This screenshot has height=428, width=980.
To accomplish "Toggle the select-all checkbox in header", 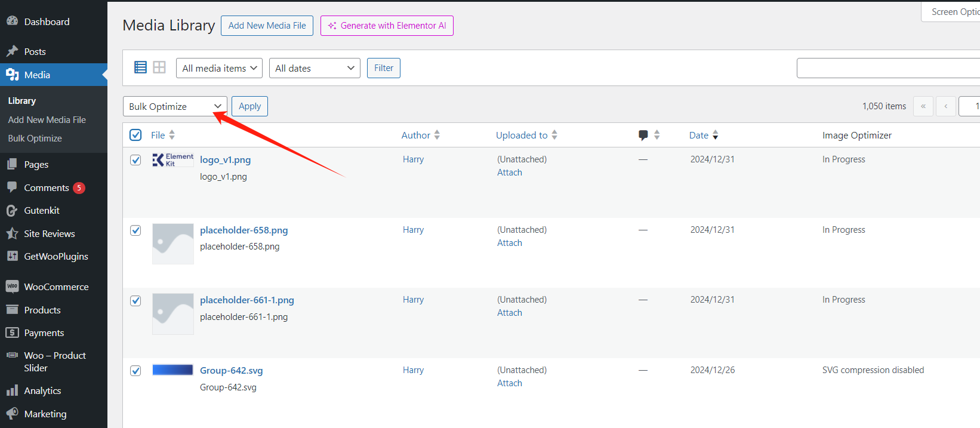I will pos(135,135).
